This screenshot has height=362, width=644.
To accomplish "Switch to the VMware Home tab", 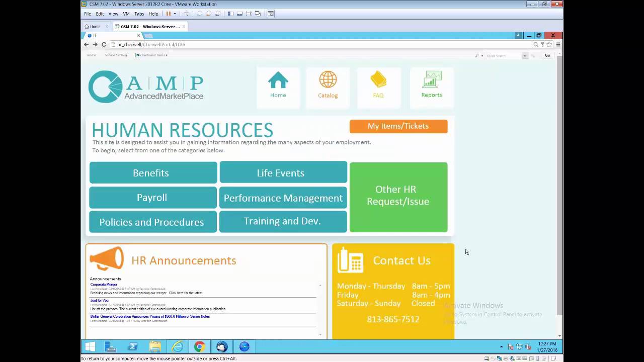I will [x=95, y=26].
